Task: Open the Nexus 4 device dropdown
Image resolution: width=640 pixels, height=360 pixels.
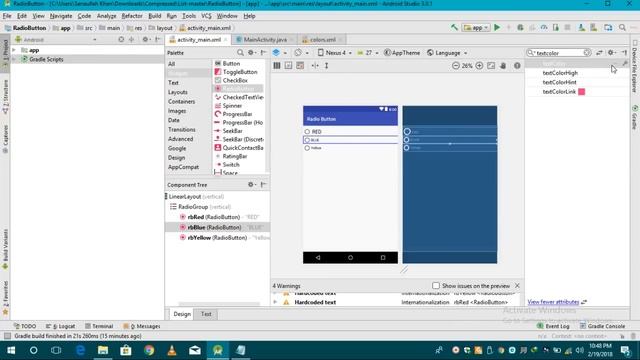Action: (x=334, y=53)
